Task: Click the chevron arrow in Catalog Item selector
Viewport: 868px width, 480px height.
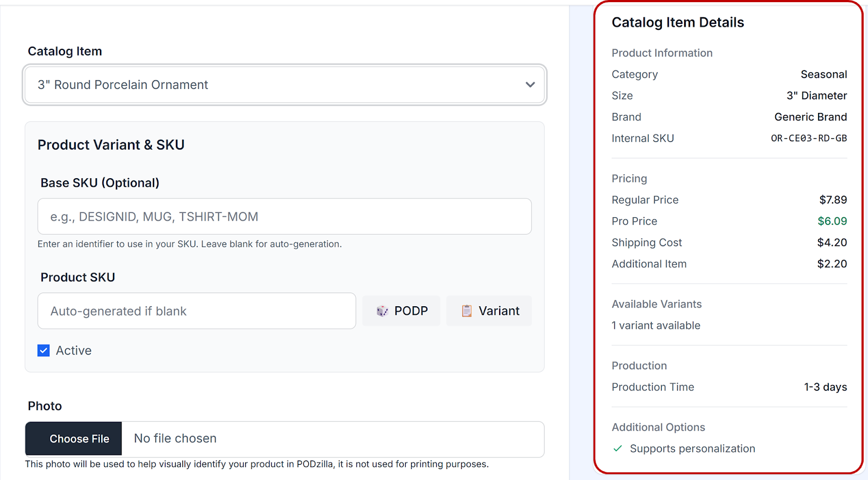Action: tap(530, 85)
